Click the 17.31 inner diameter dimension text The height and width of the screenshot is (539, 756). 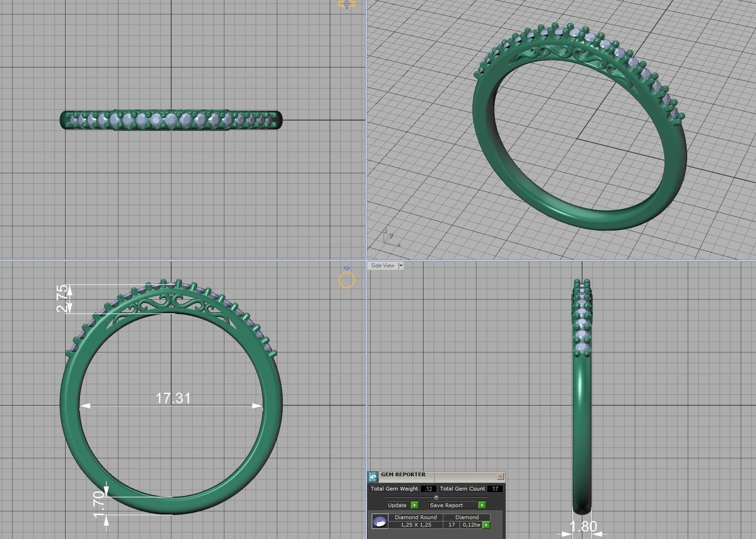tap(173, 398)
